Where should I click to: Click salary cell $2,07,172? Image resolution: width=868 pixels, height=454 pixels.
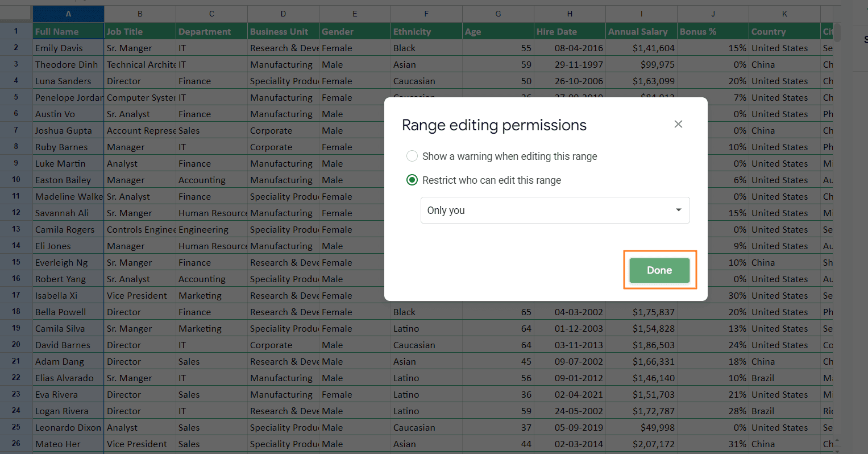[641, 444]
